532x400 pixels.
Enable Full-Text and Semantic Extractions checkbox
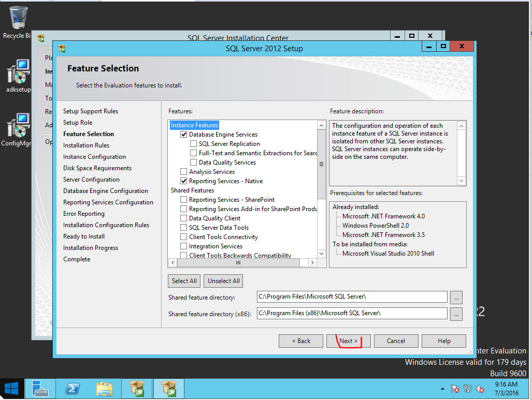pos(193,153)
